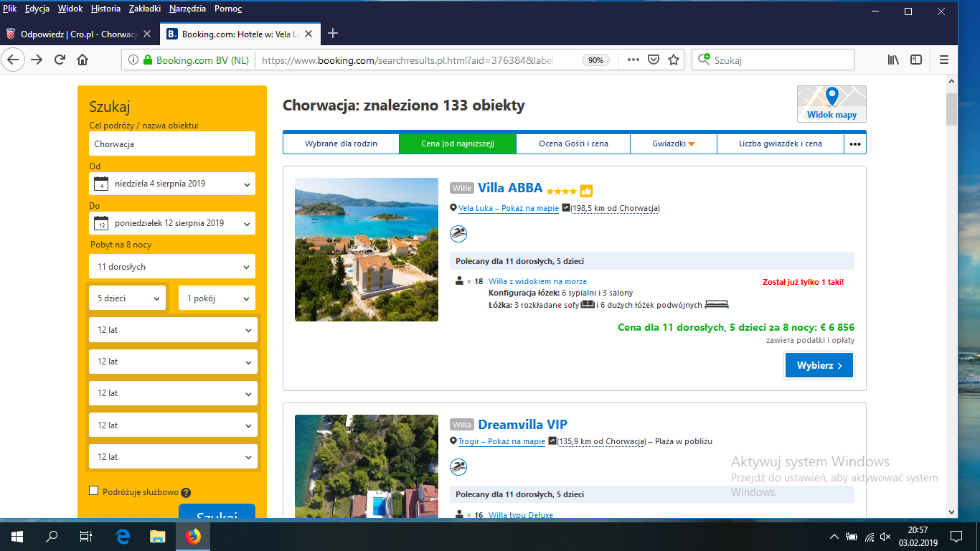Viewport: 980px width, 551px height.
Task: Select the Ocena Gości i cena tab
Action: pos(573,143)
